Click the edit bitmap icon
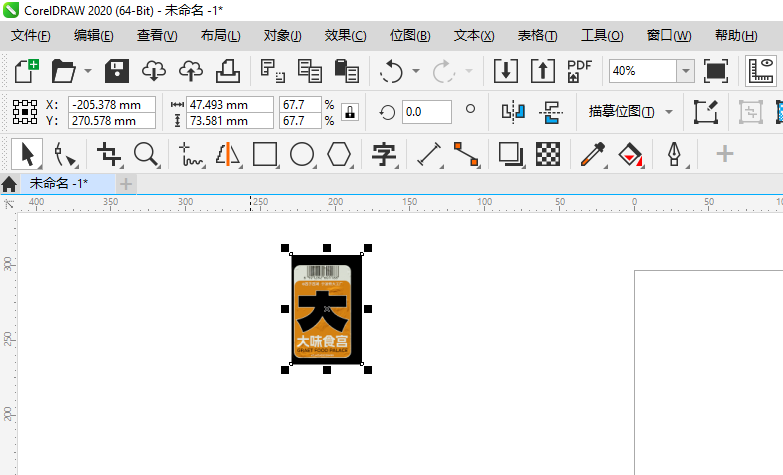The image size is (783, 475). point(705,112)
